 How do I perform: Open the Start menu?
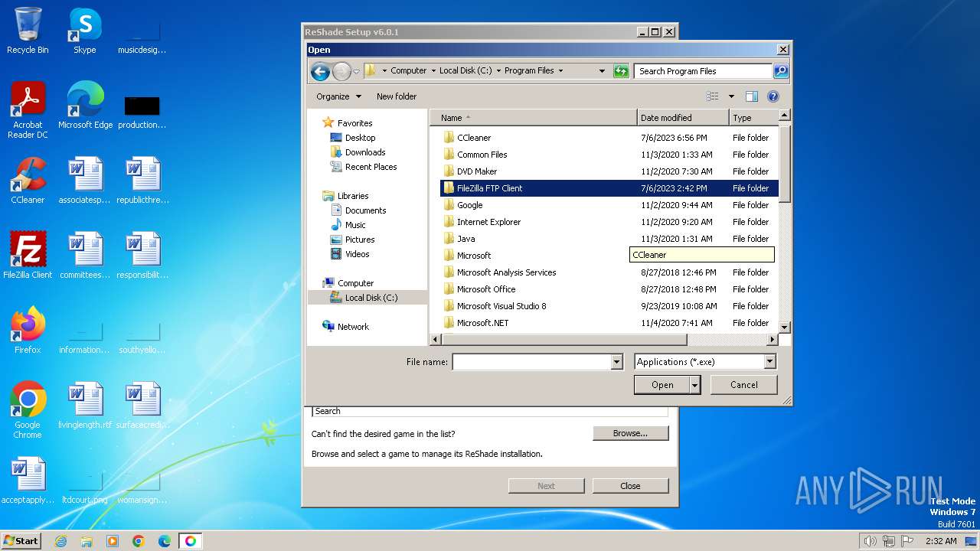click(21, 541)
